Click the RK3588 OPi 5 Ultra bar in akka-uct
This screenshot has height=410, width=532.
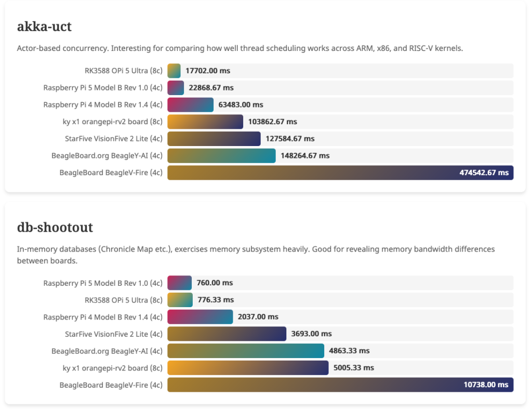pos(174,71)
